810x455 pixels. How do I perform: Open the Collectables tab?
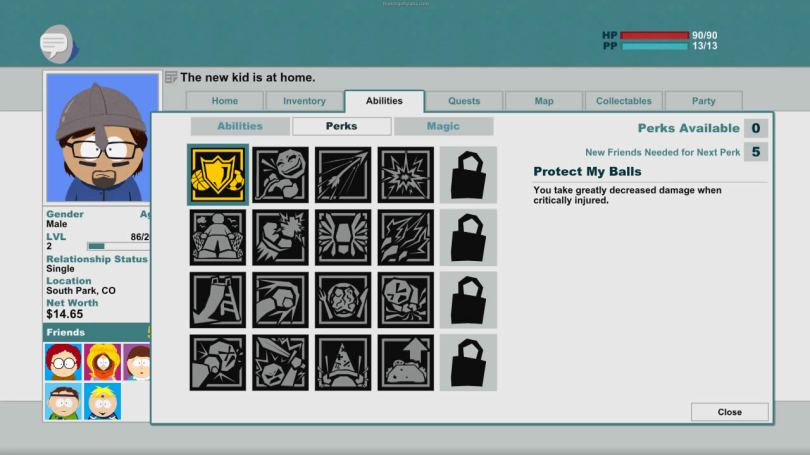623,101
